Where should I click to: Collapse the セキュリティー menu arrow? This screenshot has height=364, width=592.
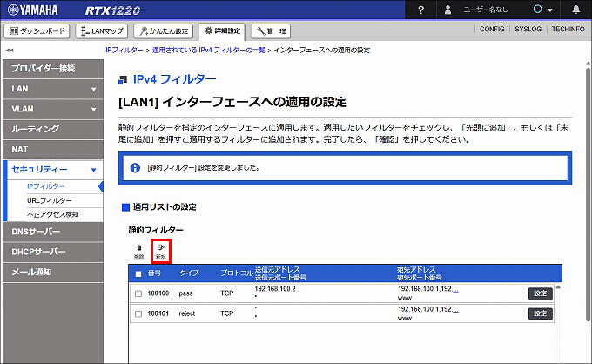click(94, 171)
